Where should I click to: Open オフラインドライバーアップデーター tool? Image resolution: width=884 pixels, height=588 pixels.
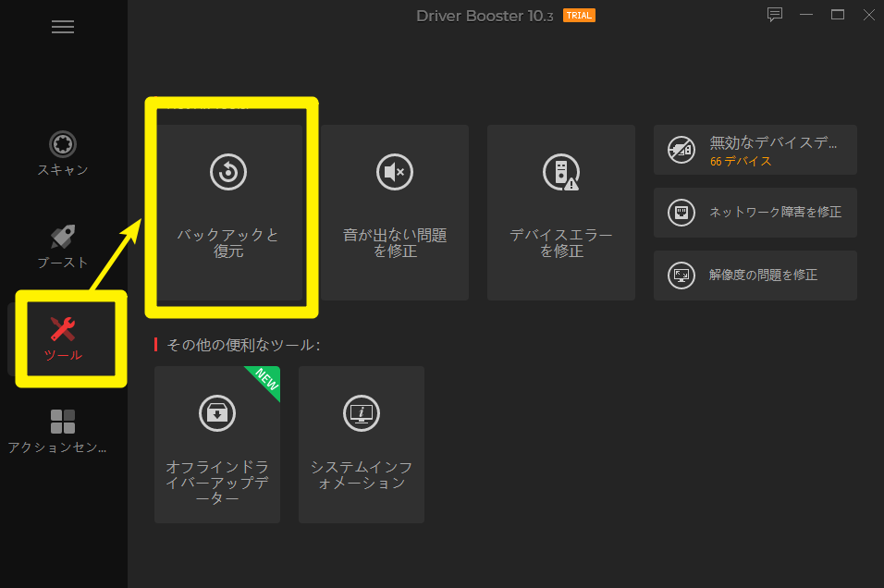217,445
